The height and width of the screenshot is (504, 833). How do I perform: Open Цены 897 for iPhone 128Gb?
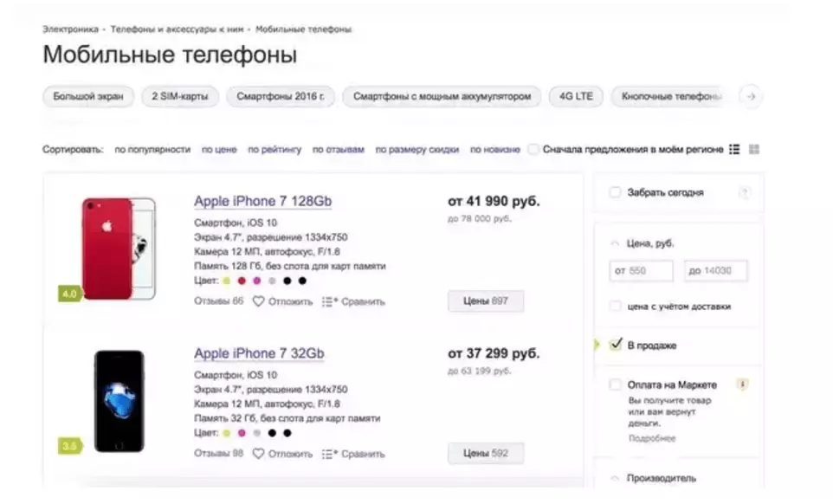[486, 301]
